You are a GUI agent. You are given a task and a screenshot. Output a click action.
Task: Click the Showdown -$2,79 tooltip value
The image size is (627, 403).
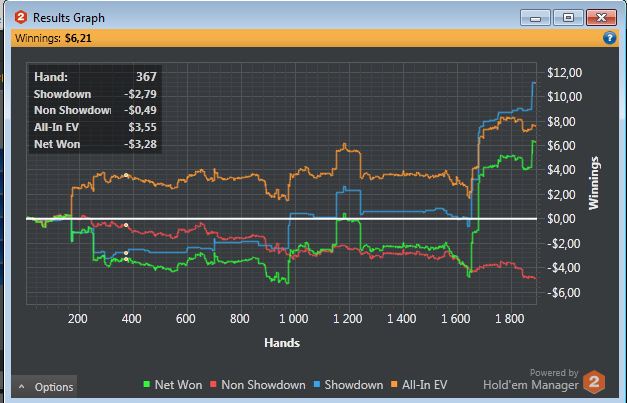coord(140,94)
